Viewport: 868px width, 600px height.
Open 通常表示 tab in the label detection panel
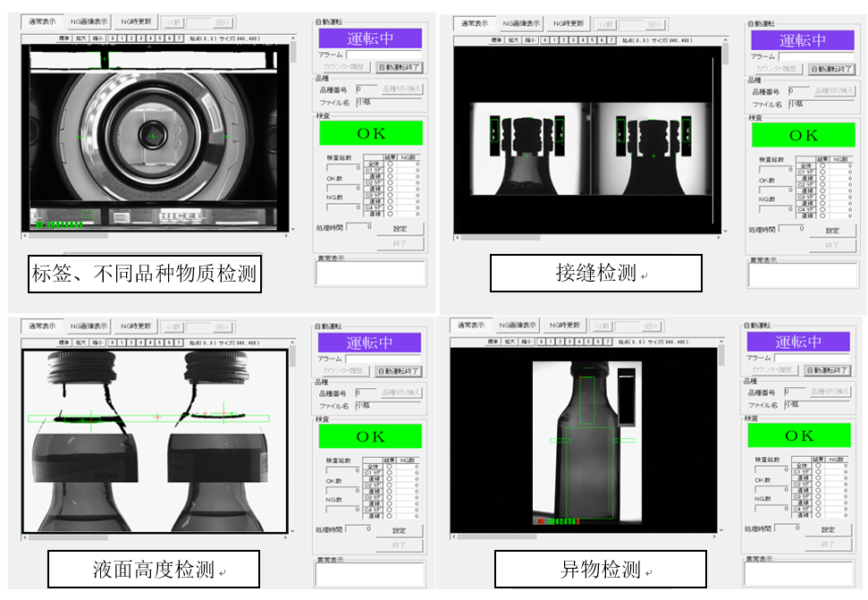(43, 21)
